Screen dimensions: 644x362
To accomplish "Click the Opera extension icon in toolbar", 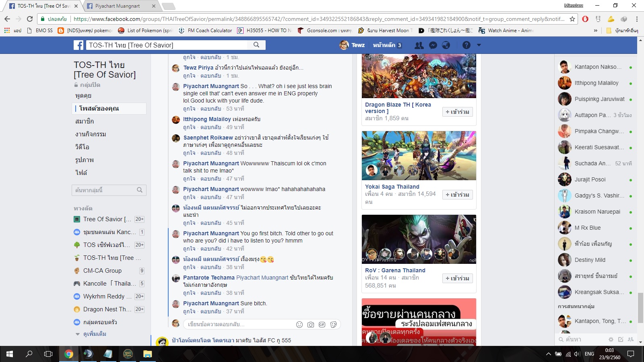I will pos(585,19).
